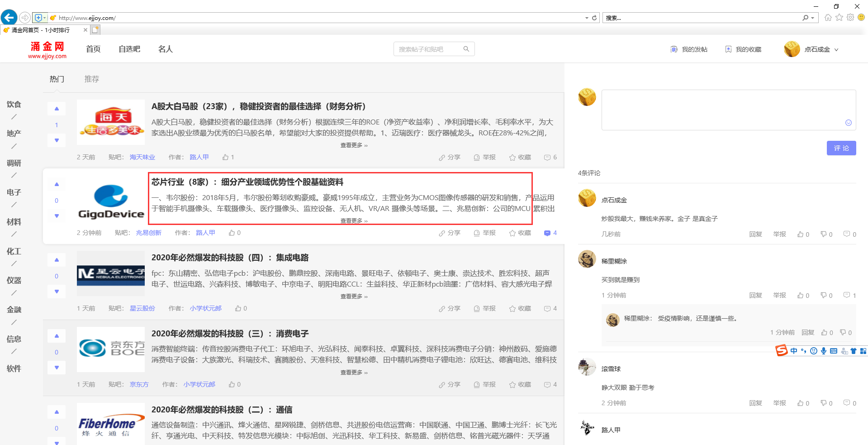This screenshot has width=868, height=445.
Task: Open the browser home icon
Action: [x=828, y=18]
